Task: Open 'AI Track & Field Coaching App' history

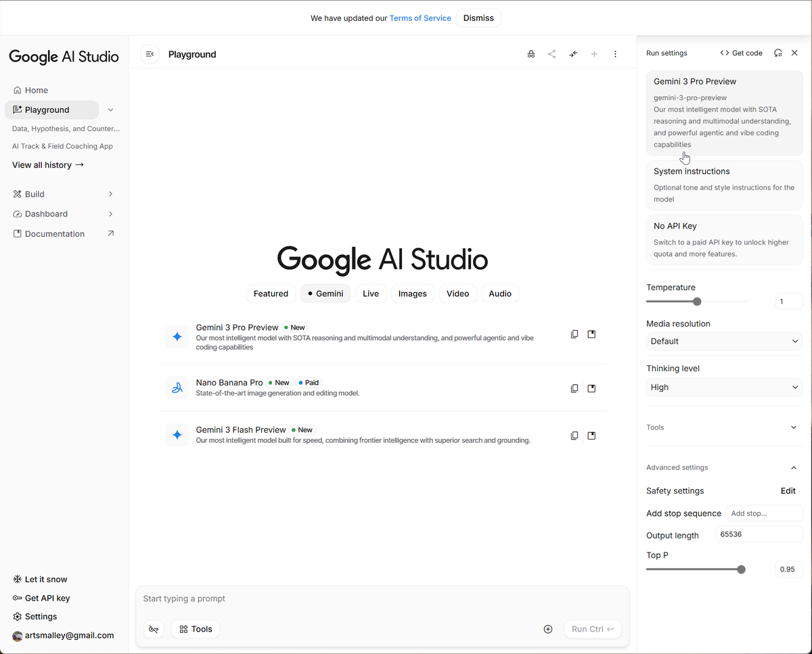Action: (62, 146)
